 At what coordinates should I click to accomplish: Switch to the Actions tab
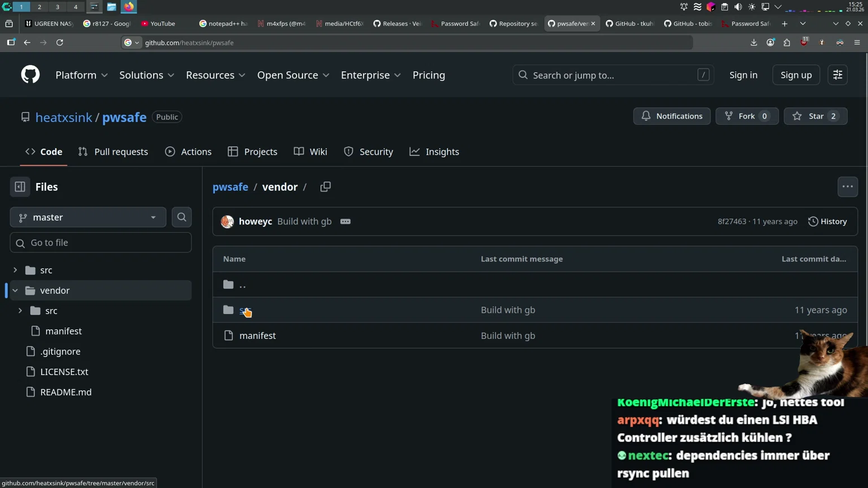(x=196, y=151)
